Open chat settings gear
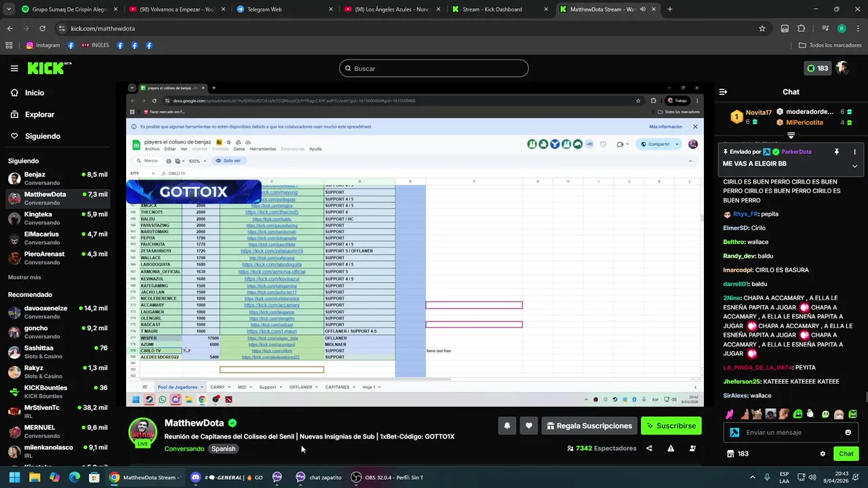This screenshot has height=488, width=868. (823, 454)
